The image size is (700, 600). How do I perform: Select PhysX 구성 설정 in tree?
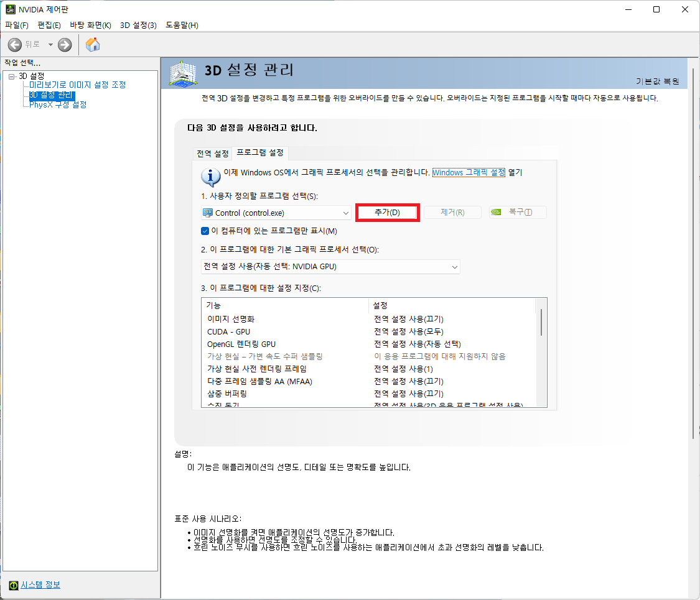[58, 105]
